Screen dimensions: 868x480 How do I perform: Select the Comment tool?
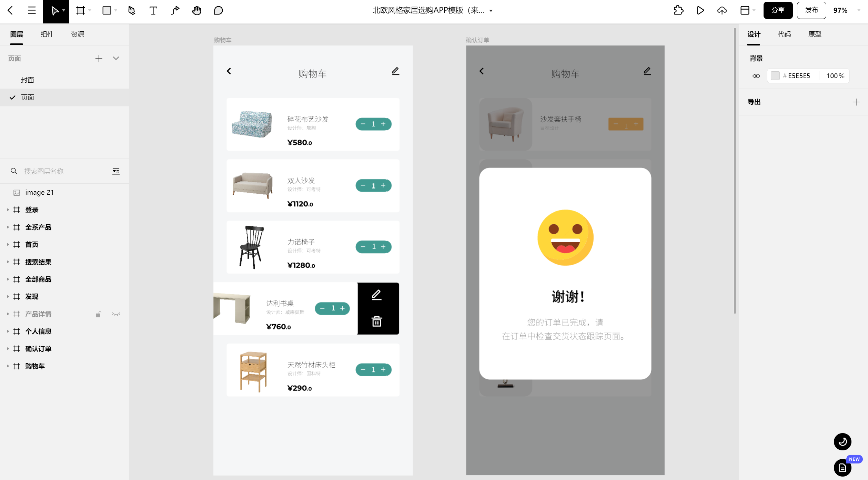[x=218, y=10]
